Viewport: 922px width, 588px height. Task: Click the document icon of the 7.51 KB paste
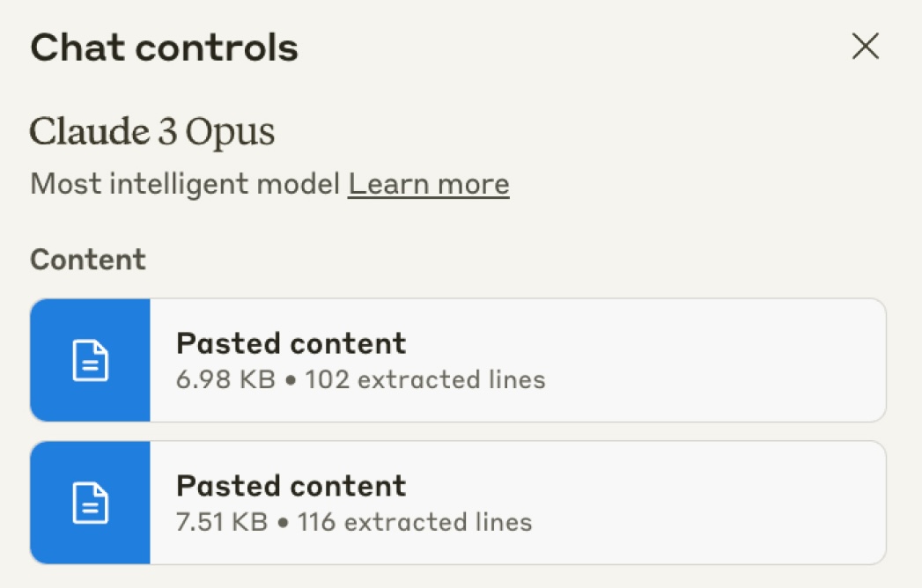[x=90, y=503]
